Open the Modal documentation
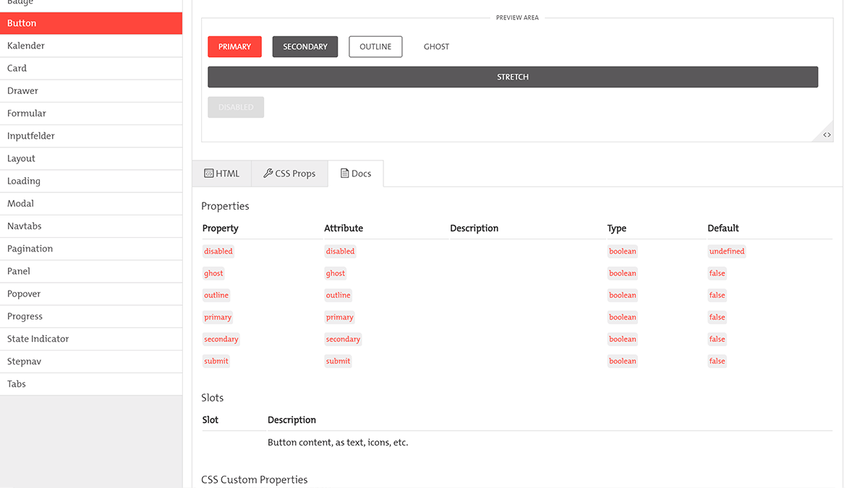This screenshot has width=868, height=488. click(x=20, y=203)
